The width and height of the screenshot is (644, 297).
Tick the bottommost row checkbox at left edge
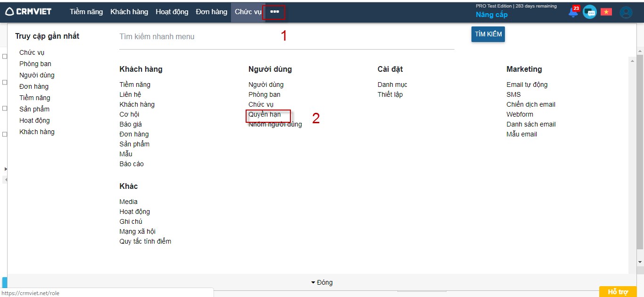pos(4,134)
